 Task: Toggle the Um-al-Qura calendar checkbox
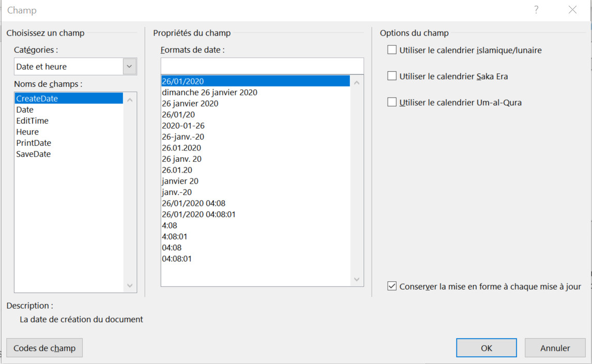pyautogui.click(x=392, y=102)
